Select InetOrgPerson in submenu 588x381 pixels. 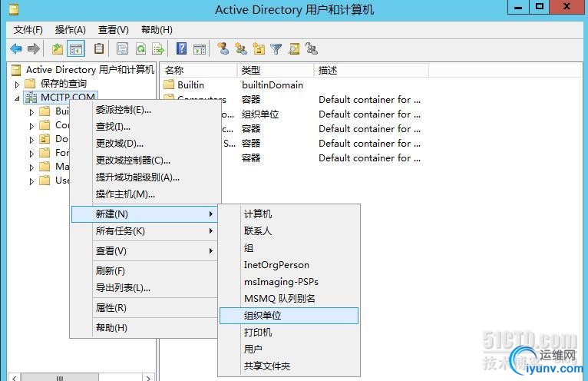(289, 265)
